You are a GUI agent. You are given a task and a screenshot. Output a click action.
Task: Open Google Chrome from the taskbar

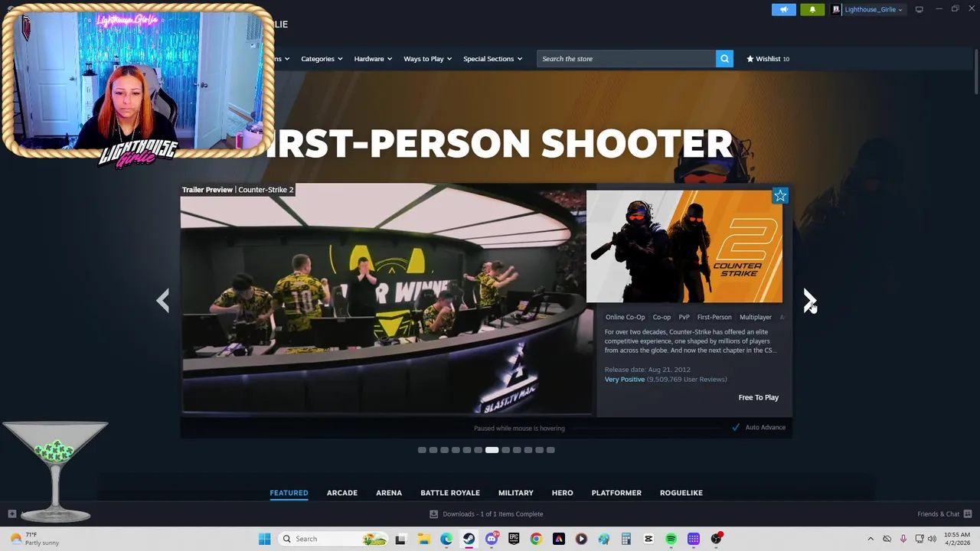coord(536,539)
